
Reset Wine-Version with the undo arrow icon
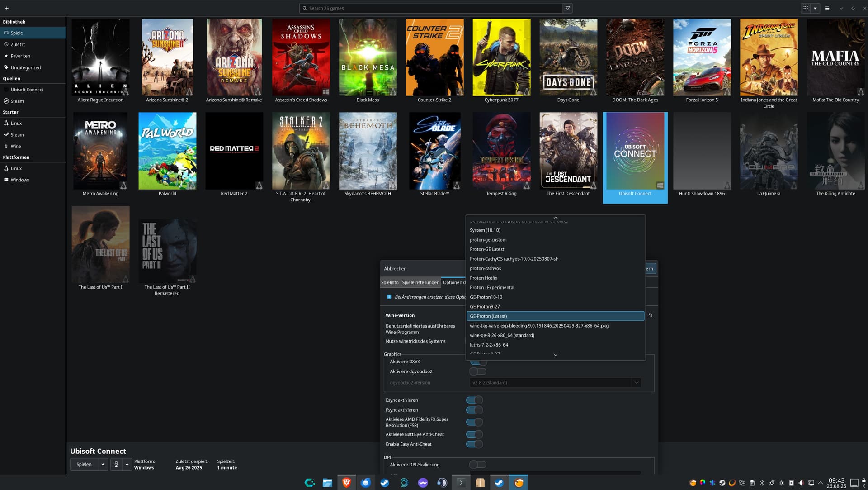pyautogui.click(x=651, y=315)
